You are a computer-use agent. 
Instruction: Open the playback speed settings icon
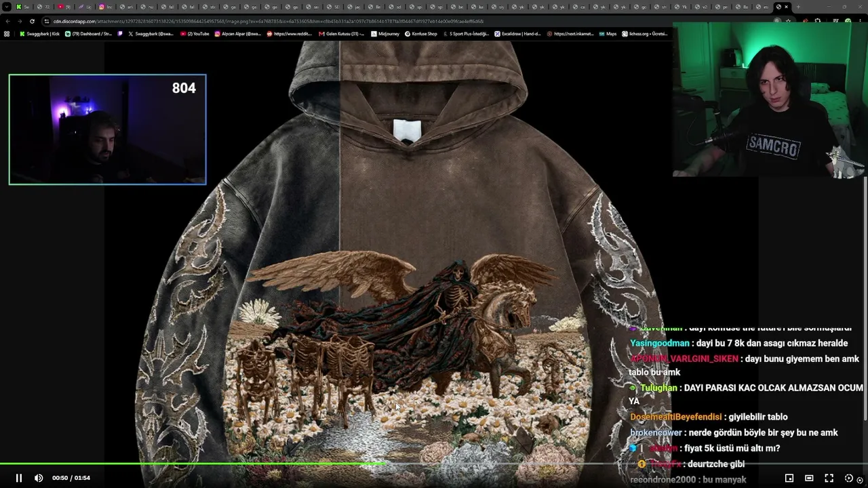pos(848,478)
